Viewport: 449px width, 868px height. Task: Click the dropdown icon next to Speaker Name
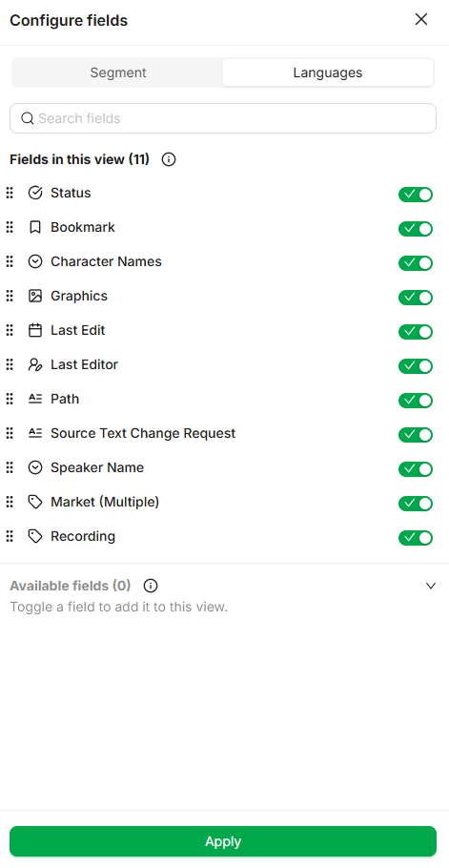click(35, 467)
